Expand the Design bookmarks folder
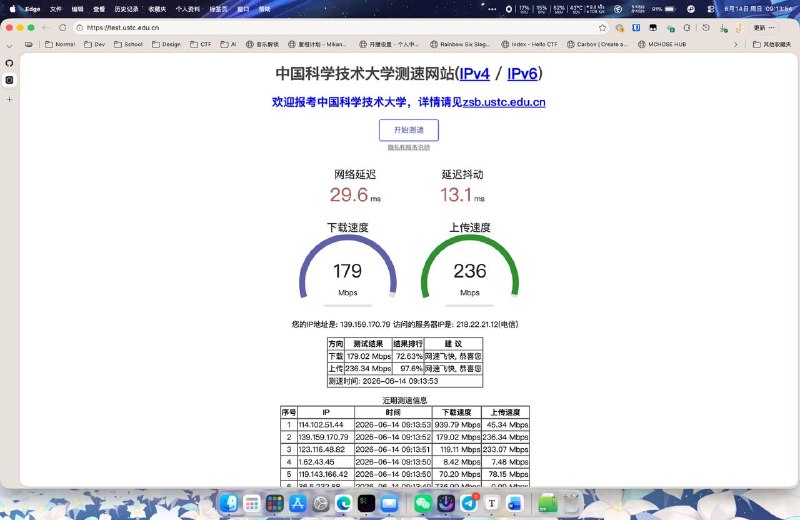The width and height of the screenshot is (800, 520). (166, 44)
